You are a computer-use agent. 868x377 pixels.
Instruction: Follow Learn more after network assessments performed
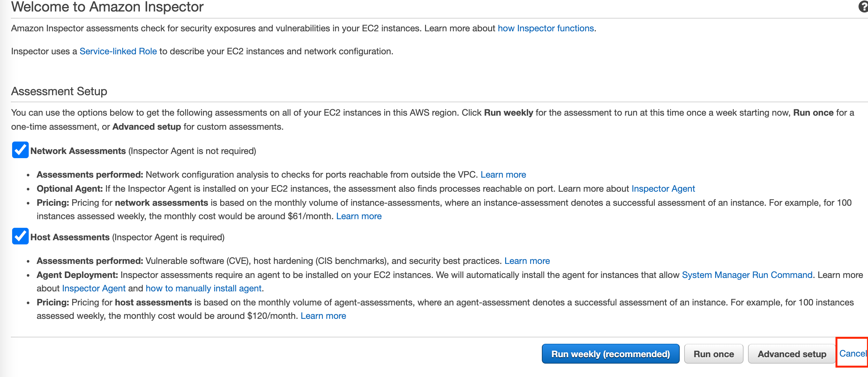[x=503, y=174]
